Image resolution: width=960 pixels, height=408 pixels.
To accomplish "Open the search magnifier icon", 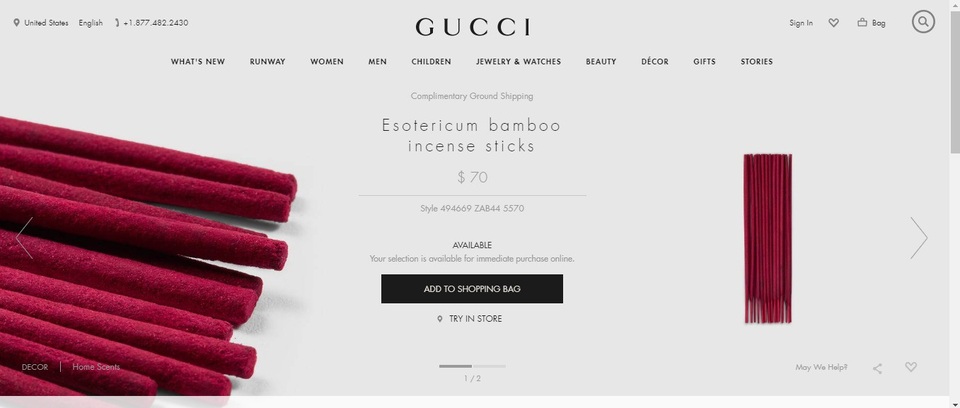I will [923, 22].
